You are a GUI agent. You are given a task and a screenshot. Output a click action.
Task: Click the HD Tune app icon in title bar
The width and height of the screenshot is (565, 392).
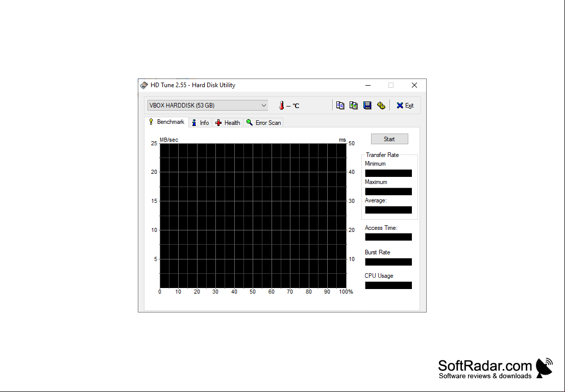(x=144, y=85)
